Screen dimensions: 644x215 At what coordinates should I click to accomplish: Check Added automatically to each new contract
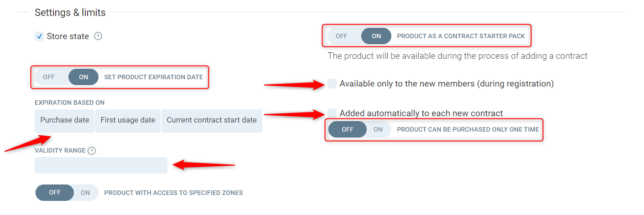[332, 113]
